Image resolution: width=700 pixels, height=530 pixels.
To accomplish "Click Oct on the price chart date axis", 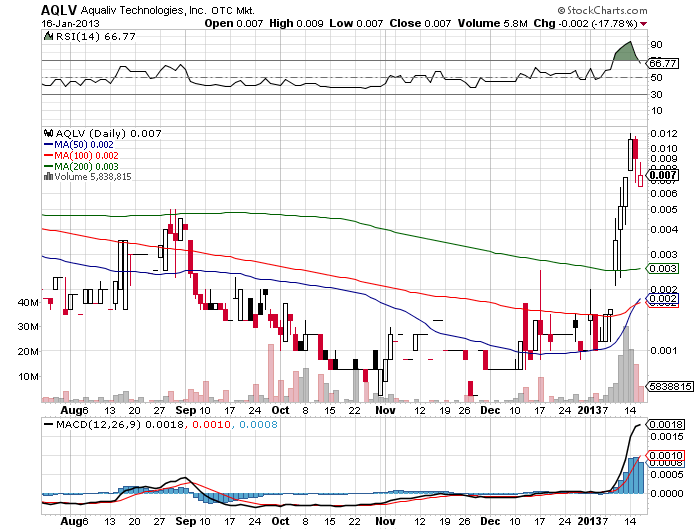I will [280, 410].
